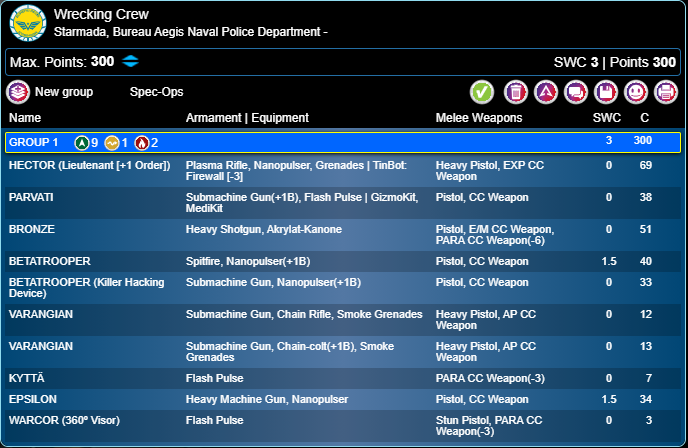Select the PARVATI unit name
The width and height of the screenshot is (688, 448).
pos(31,197)
